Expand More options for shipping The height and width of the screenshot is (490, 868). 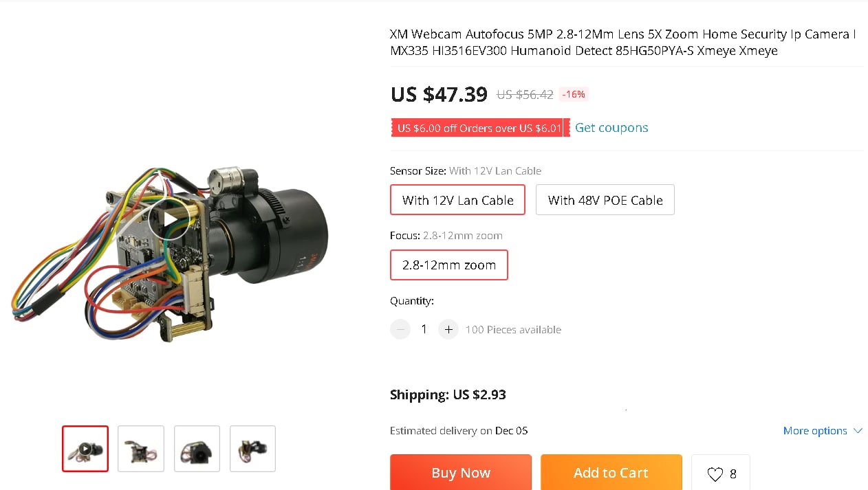tap(814, 431)
